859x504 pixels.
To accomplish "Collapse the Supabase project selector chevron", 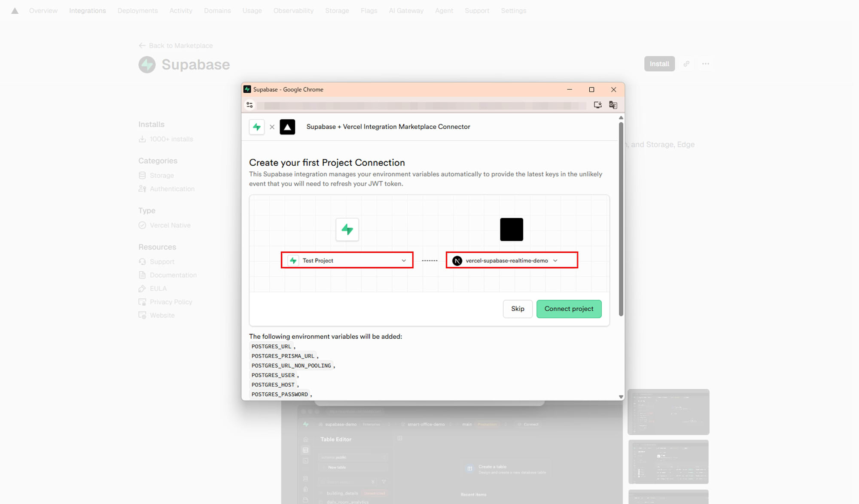I will [x=403, y=260].
